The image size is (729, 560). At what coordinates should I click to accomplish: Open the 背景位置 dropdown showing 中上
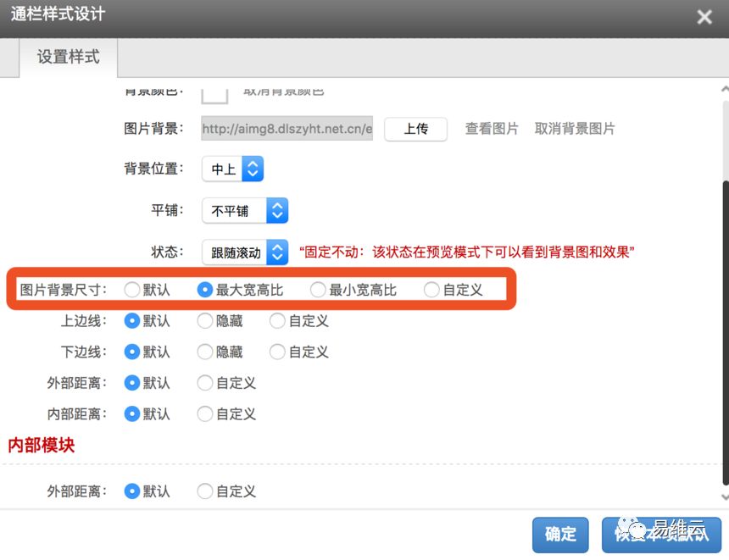(232, 169)
